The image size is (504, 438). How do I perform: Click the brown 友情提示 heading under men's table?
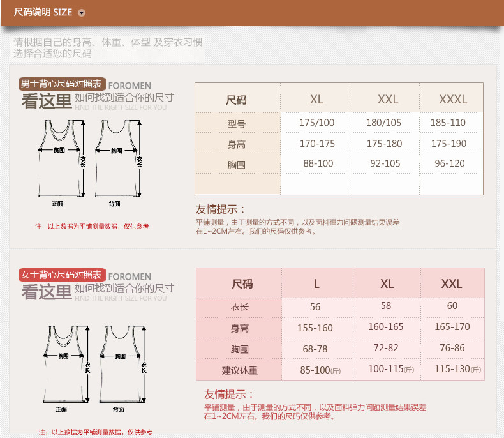[220, 209]
